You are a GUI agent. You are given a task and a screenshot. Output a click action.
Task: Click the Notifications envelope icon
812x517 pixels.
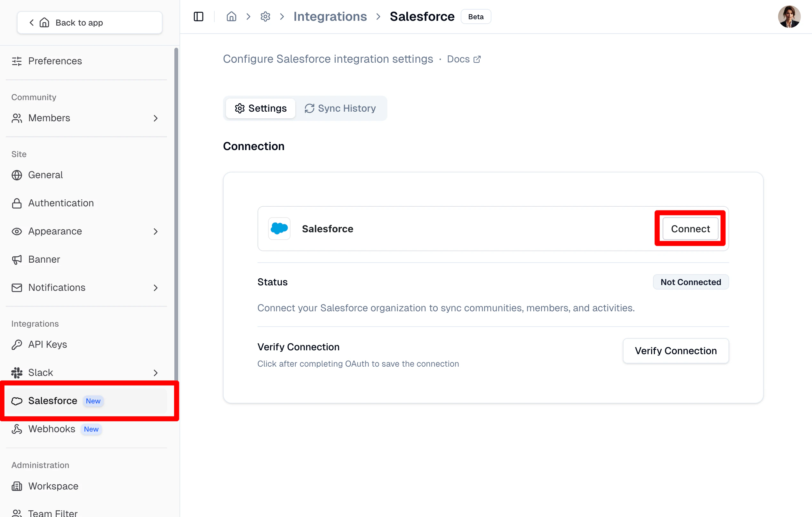click(17, 287)
